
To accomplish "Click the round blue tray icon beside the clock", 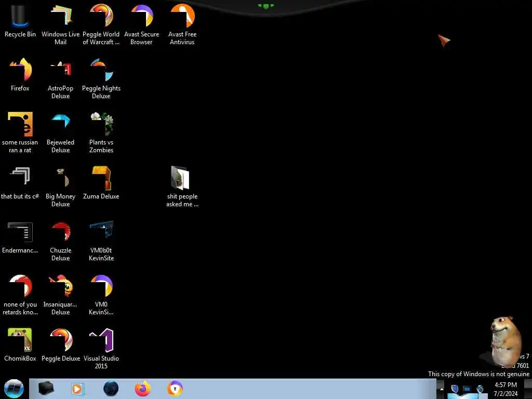I will tap(480, 389).
